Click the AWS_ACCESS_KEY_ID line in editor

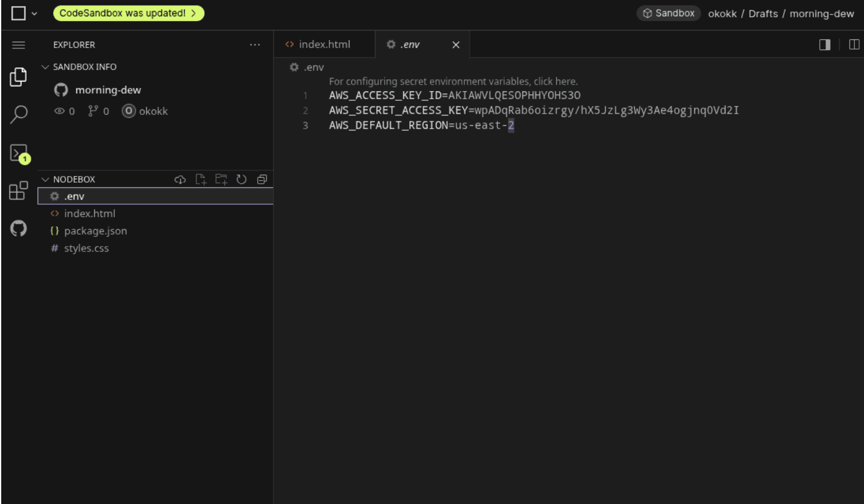tap(455, 95)
